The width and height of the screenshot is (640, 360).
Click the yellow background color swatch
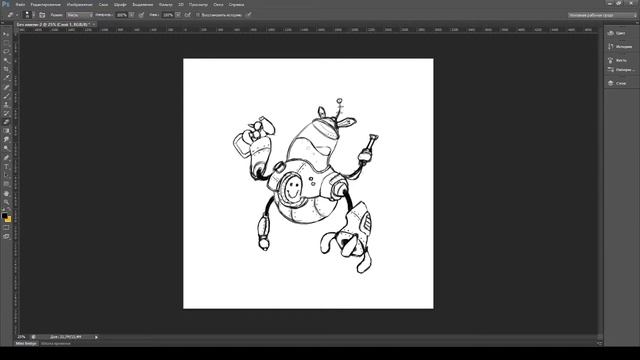9,220
